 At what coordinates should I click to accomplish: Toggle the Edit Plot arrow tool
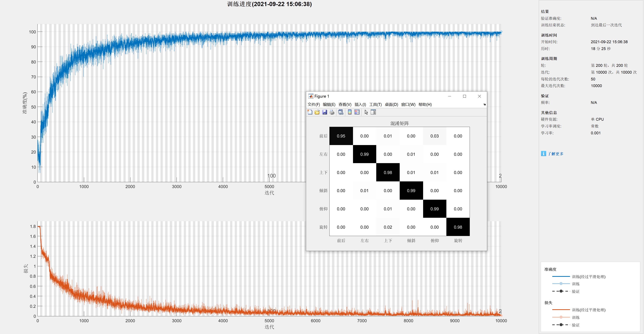pos(366,112)
